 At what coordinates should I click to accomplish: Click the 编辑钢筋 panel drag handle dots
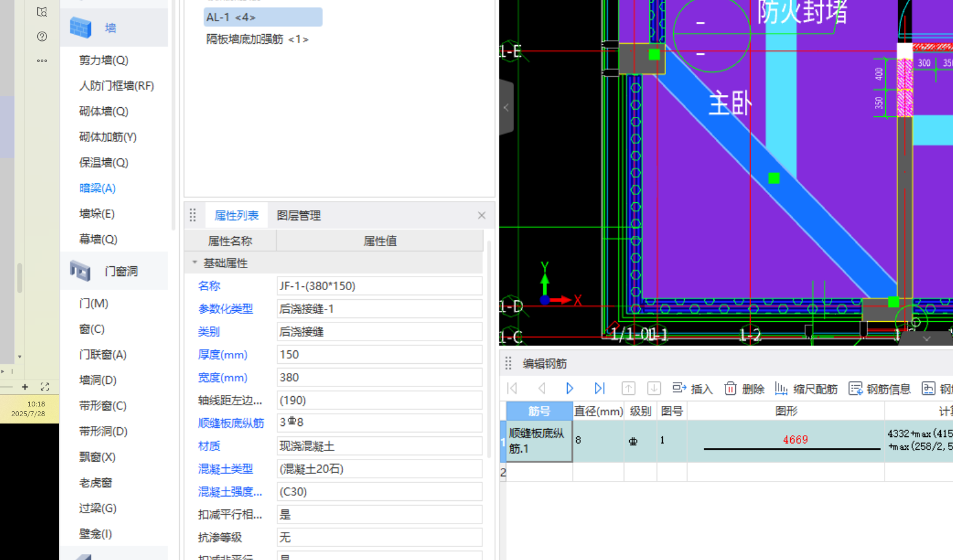point(509,364)
